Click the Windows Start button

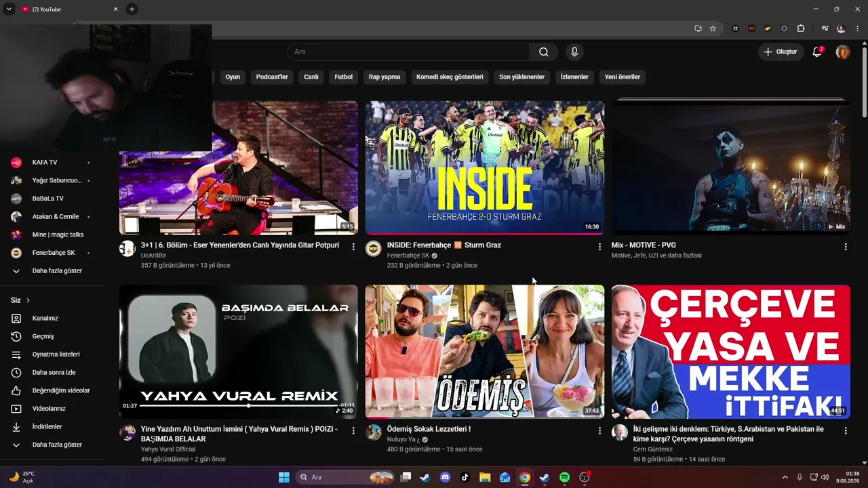click(284, 477)
